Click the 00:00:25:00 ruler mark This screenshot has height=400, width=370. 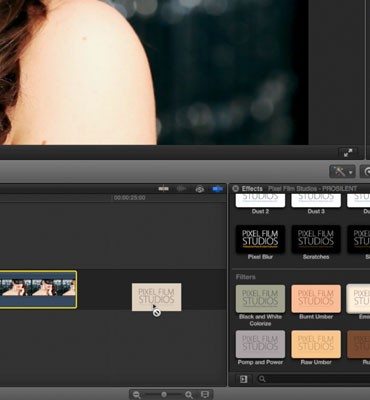(x=129, y=198)
